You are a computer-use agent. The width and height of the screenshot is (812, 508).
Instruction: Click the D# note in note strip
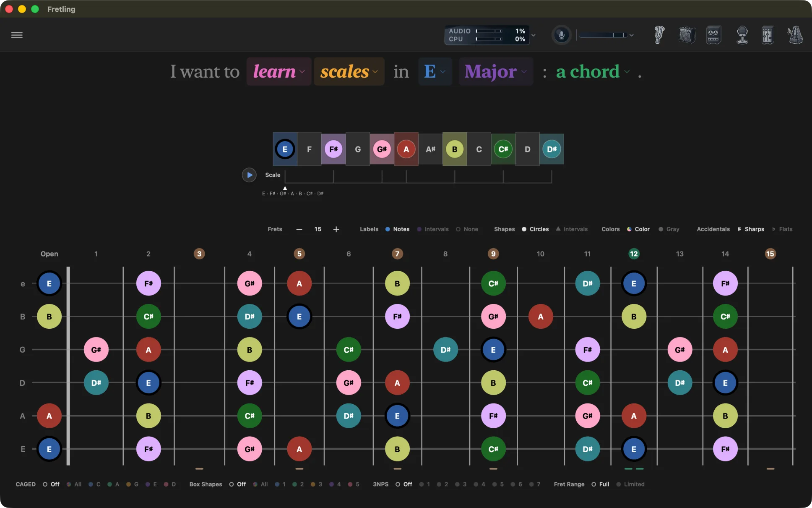point(552,149)
